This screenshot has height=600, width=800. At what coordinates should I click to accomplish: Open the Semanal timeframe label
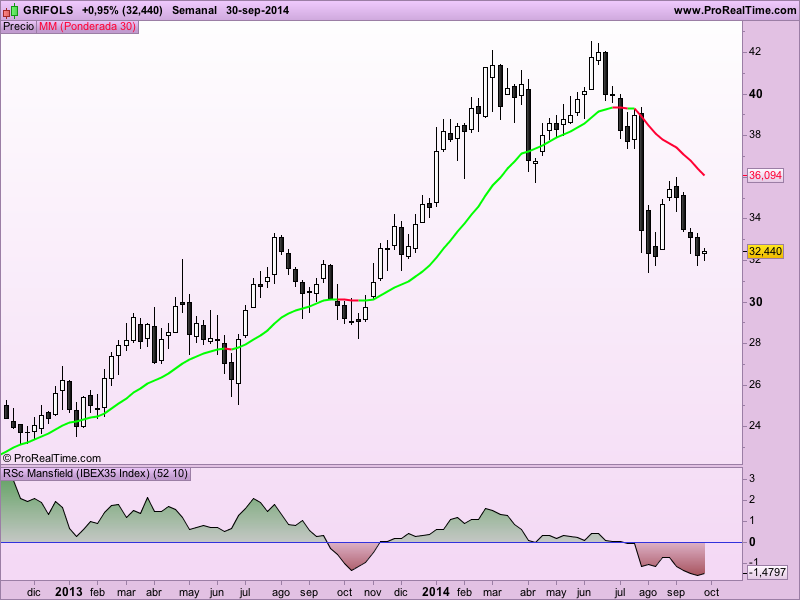pos(194,10)
